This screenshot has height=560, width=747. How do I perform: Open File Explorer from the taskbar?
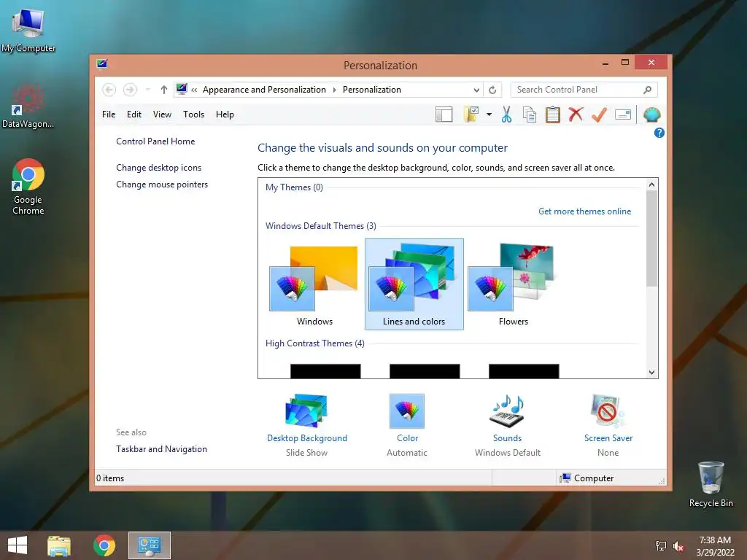click(x=59, y=545)
